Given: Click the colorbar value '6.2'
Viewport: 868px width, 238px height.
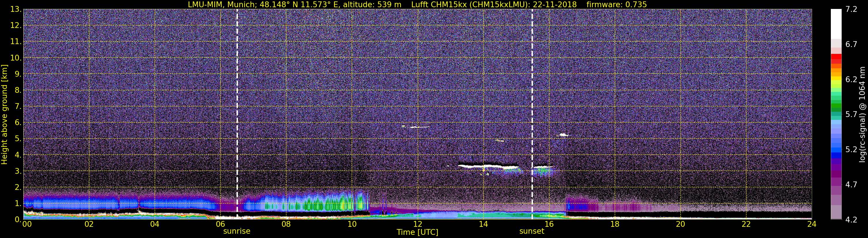Looking at the screenshot, I should point(851,80).
